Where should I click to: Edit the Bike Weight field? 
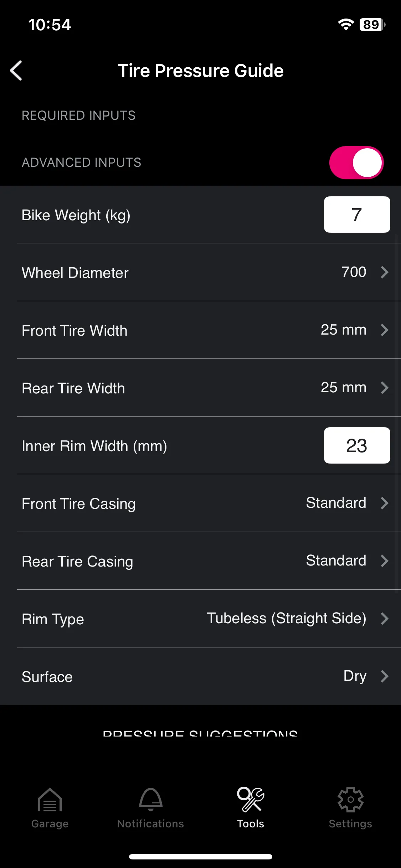357,215
